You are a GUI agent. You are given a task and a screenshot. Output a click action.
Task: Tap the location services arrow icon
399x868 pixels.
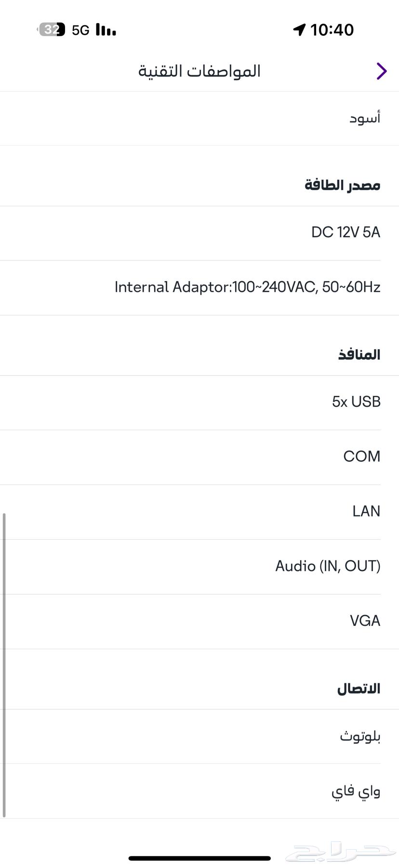[299, 30]
